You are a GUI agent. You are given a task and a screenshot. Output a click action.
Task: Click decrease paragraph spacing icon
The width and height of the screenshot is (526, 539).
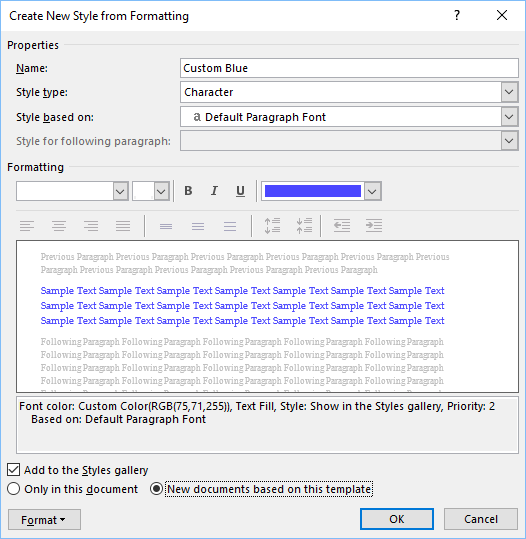pyautogui.click(x=304, y=226)
